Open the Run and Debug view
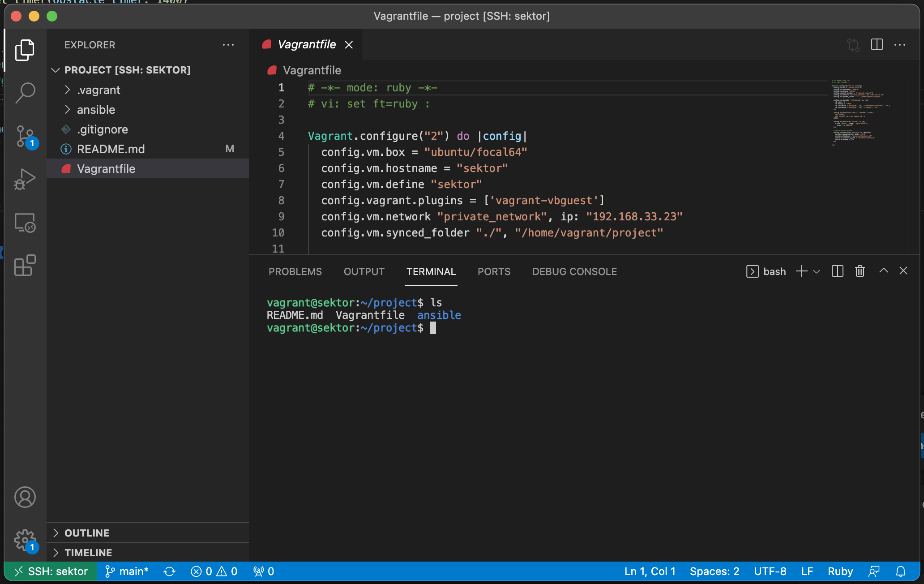Viewport: 924px width, 584px height. click(x=25, y=179)
